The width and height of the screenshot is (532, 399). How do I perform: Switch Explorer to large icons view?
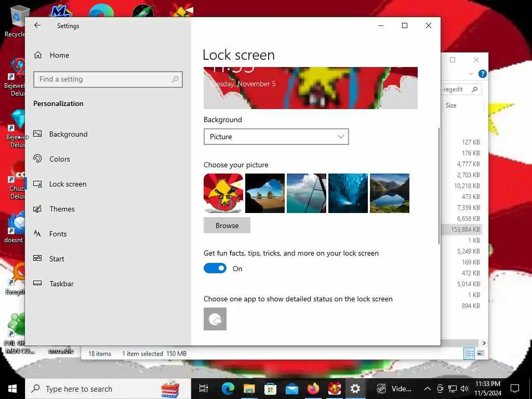point(481,353)
